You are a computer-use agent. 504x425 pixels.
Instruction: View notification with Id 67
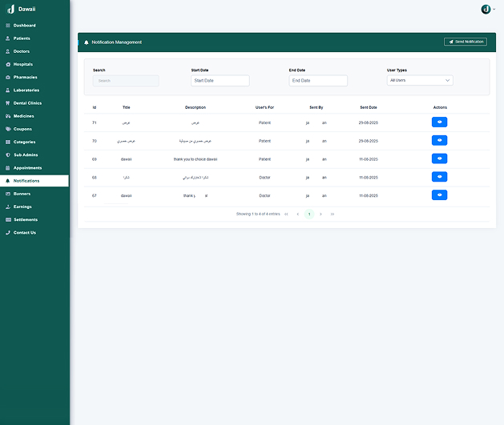tap(439, 195)
